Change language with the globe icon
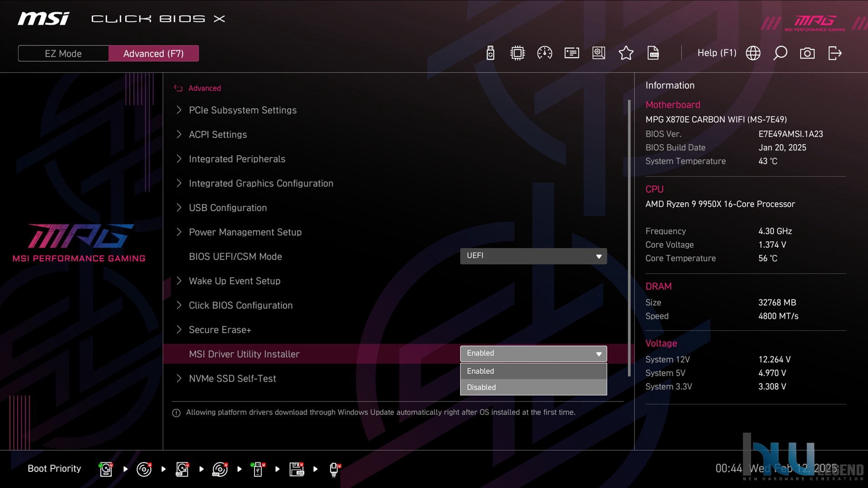 click(x=753, y=53)
